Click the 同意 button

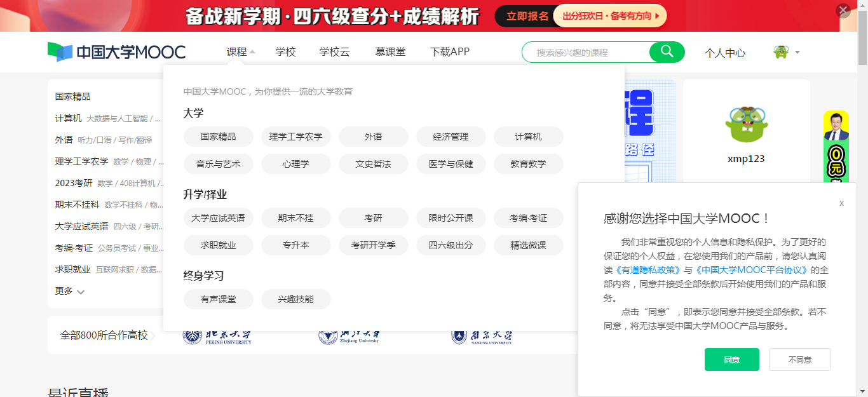(x=732, y=360)
